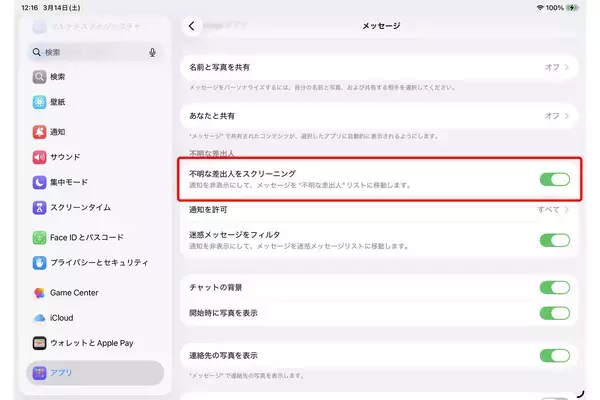600x400 pixels.
Task: Check Wi-Fi icon in status bar
Action: (540, 8)
